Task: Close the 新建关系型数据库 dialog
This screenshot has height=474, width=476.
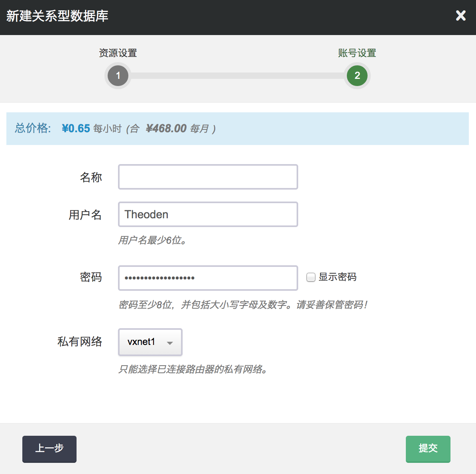Action: coord(460,16)
